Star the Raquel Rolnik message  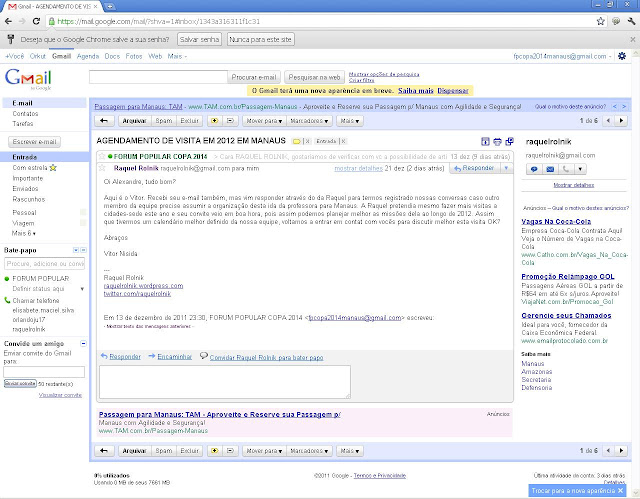coord(102,168)
